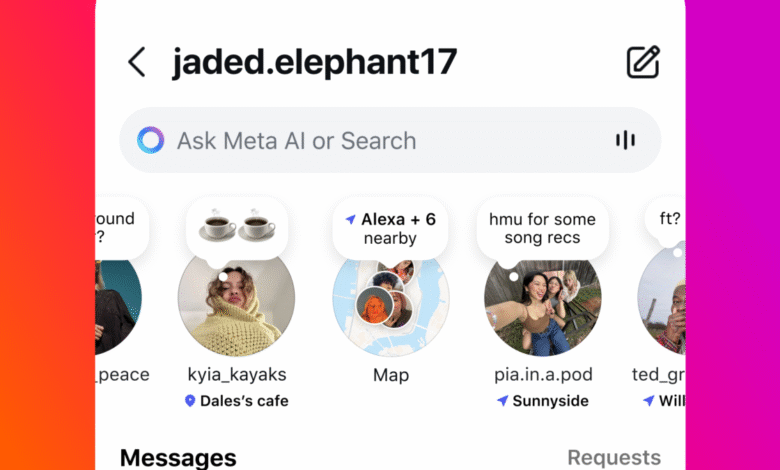Click the kyia_kayaks username label

(x=237, y=375)
